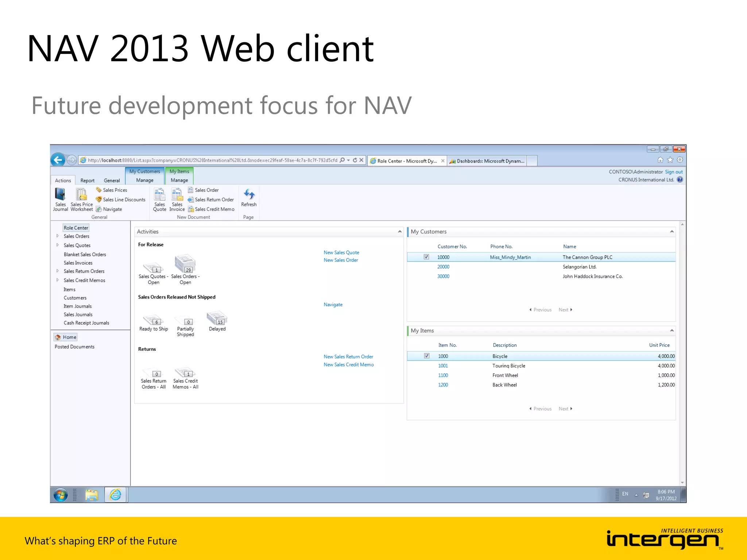Screen dimensions: 747x560
Task: Open the Sales Quotes - Open cue
Action: [x=153, y=274]
